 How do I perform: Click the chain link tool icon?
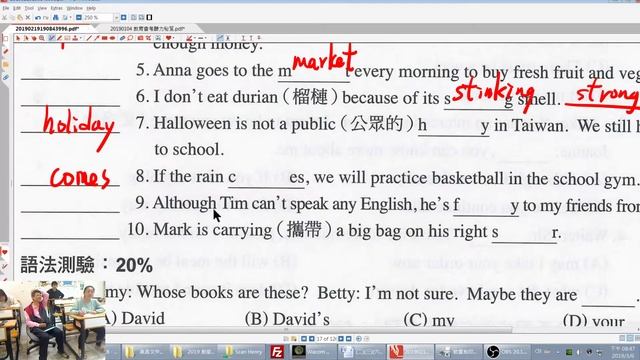(122, 38)
